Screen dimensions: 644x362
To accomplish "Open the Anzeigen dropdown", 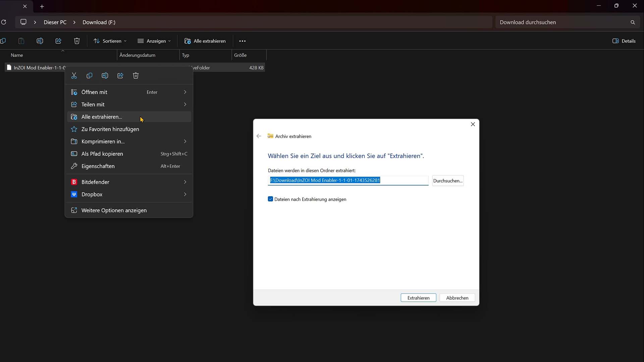I will [154, 41].
